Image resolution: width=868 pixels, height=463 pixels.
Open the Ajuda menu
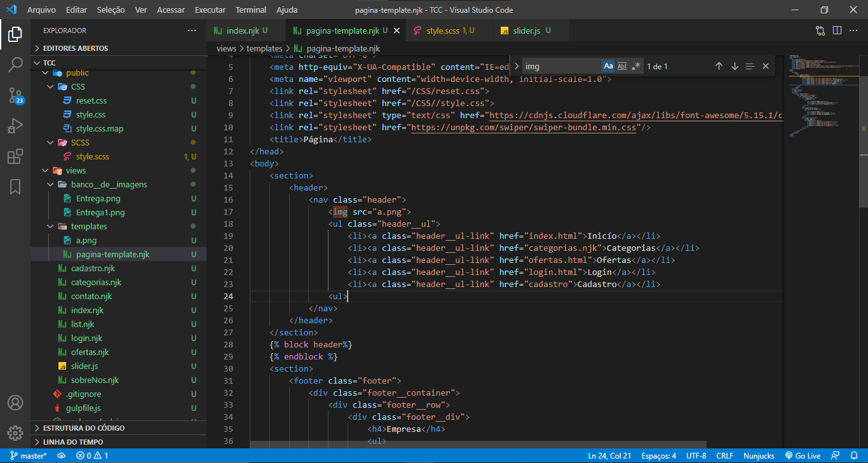click(287, 10)
